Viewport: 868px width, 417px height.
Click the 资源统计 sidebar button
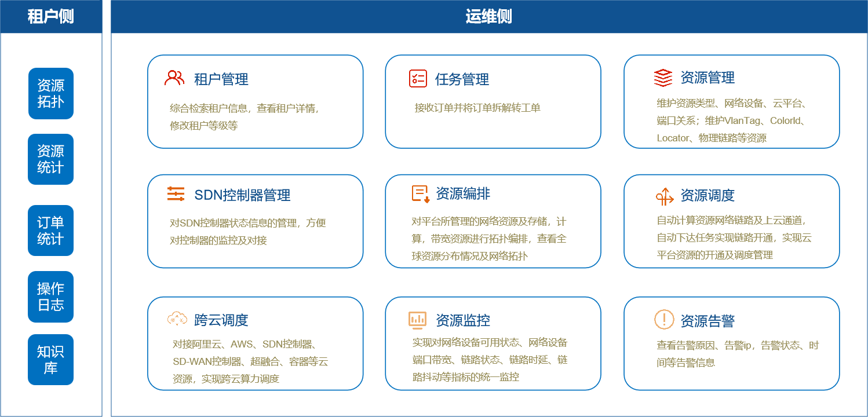[x=50, y=159]
